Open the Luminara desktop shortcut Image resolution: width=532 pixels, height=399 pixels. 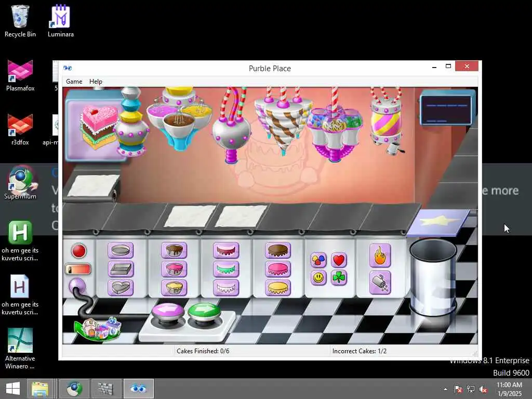(x=60, y=21)
